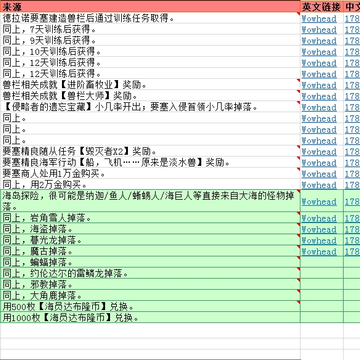Select the cell 同上，岩角雪人掉落

[x=150, y=217]
